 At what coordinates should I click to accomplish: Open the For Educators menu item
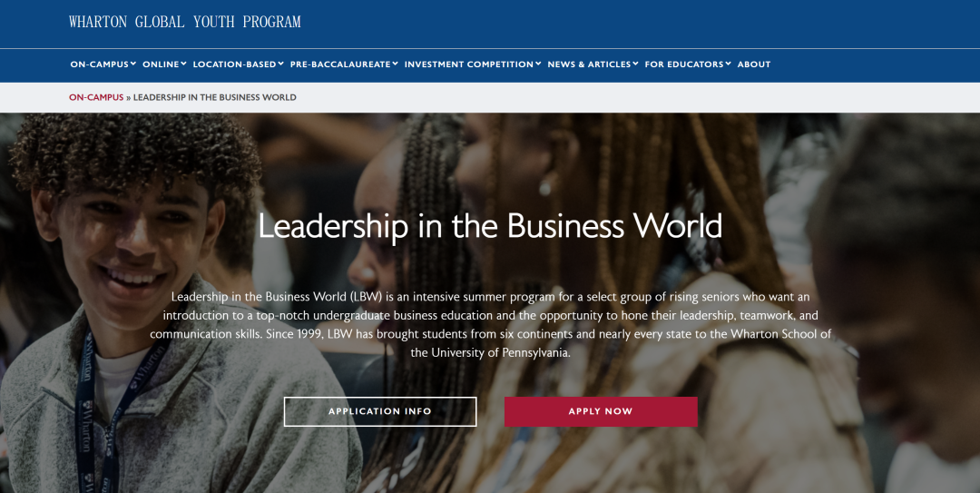pos(684,64)
